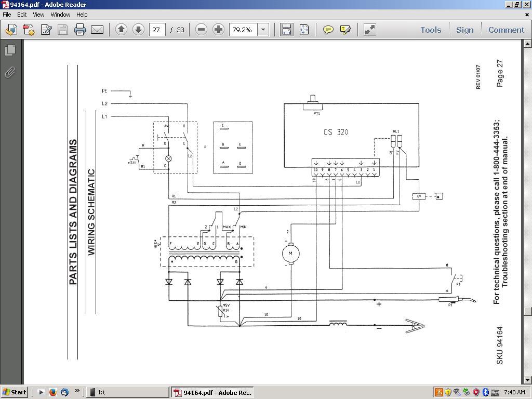Screen dimensions: 532x399
Task: Click the vertical scrollbar down arrow
Action: 527,380
